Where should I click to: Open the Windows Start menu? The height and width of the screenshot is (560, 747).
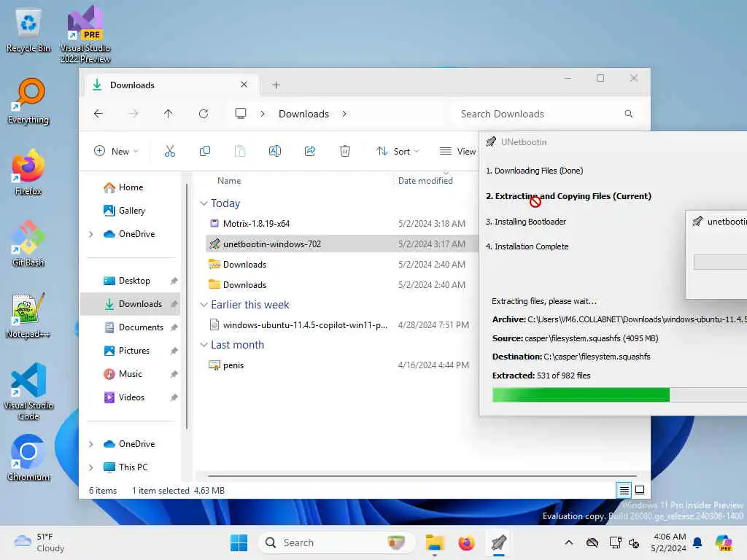coord(239,542)
